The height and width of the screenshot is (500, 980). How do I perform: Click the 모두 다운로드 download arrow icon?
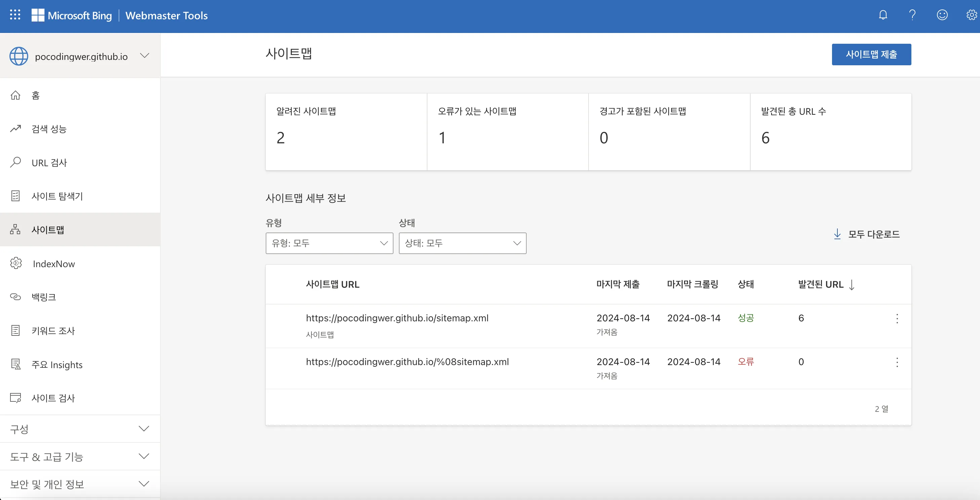tap(837, 234)
